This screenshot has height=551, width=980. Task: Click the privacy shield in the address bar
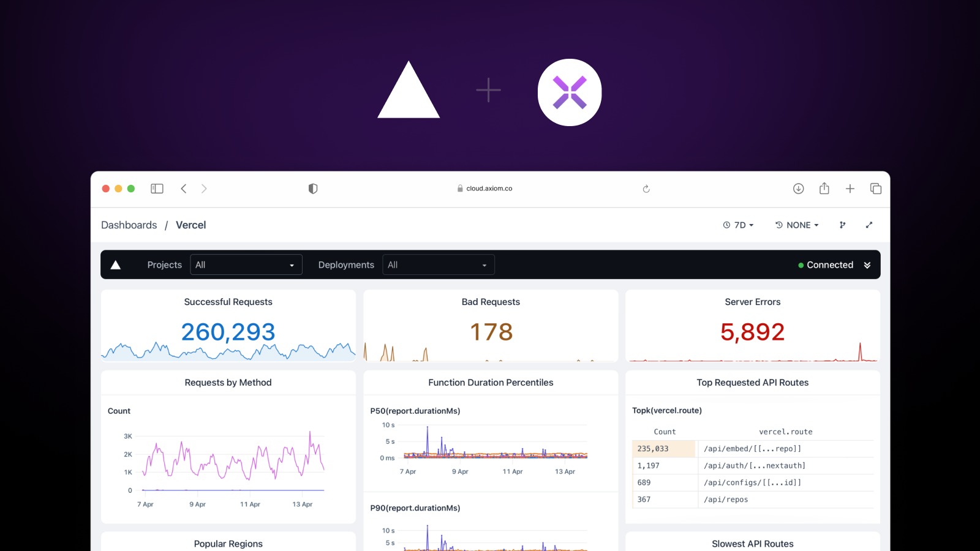point(312,189)
